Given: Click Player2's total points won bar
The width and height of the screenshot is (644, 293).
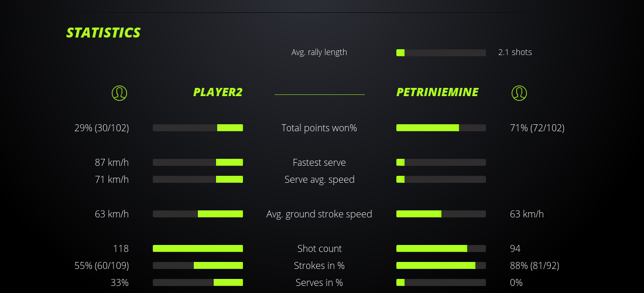Looking at the screenshot, I should [198, 128].
